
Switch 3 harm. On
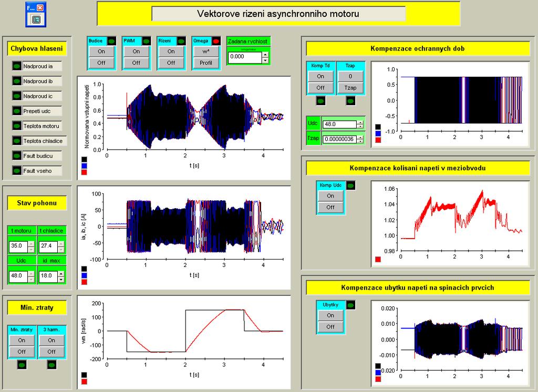coord(51,341)
